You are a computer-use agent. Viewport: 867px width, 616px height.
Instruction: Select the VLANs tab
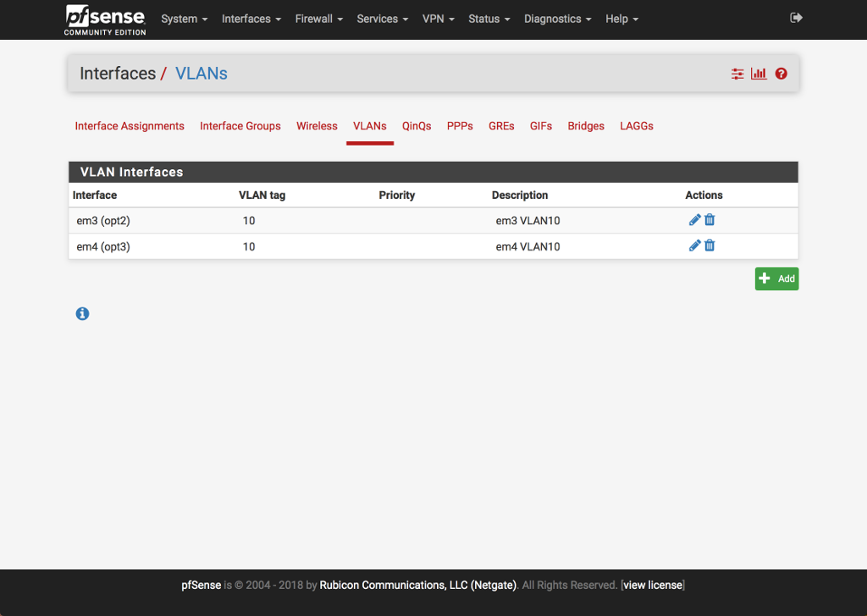pos(369,126)
